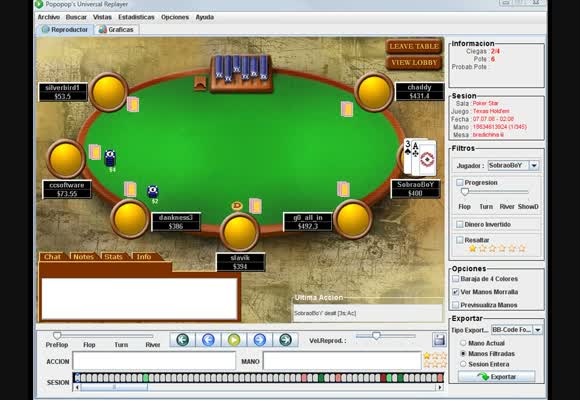Image resolution: width=580 pixels, height=400 pixels.
Task: Click the floppy disk save icon
Action: [439, 340]
